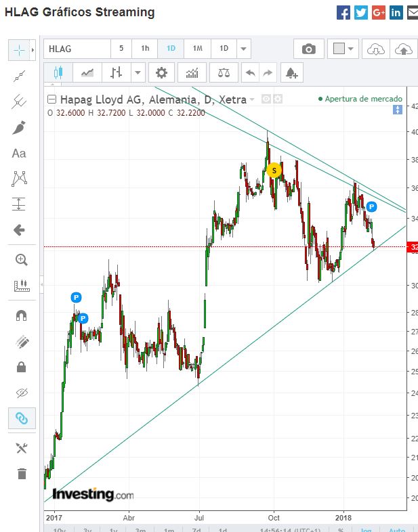Click the redo arrow
The width and height of the screenshot is (418, 532).
pos(268,72)
